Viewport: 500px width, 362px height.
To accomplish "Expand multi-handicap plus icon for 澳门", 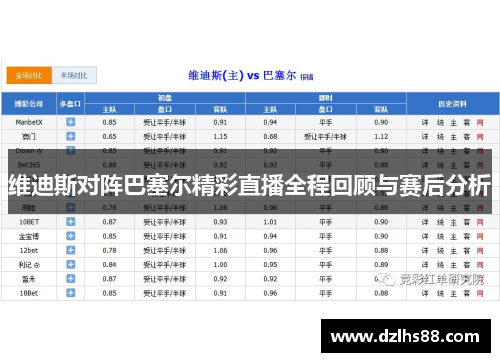I will pos(71,136).
